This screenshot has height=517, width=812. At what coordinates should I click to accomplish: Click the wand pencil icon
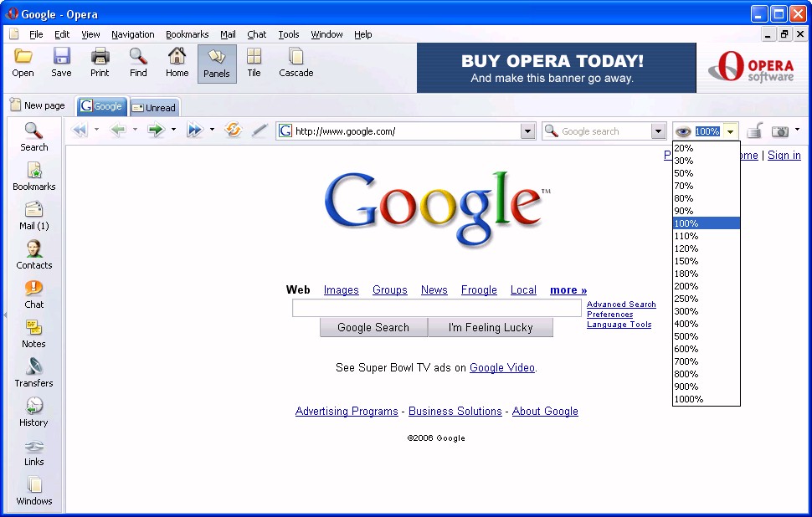point(260,131)
